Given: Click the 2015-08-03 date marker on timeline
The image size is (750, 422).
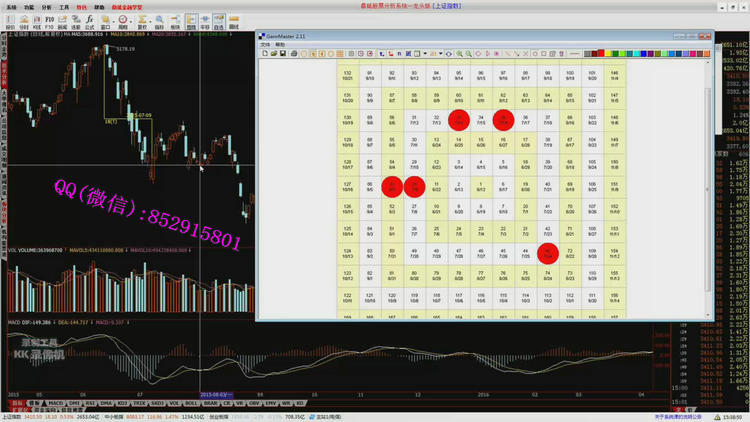Looking at the screenshot, I should point(216,395).
